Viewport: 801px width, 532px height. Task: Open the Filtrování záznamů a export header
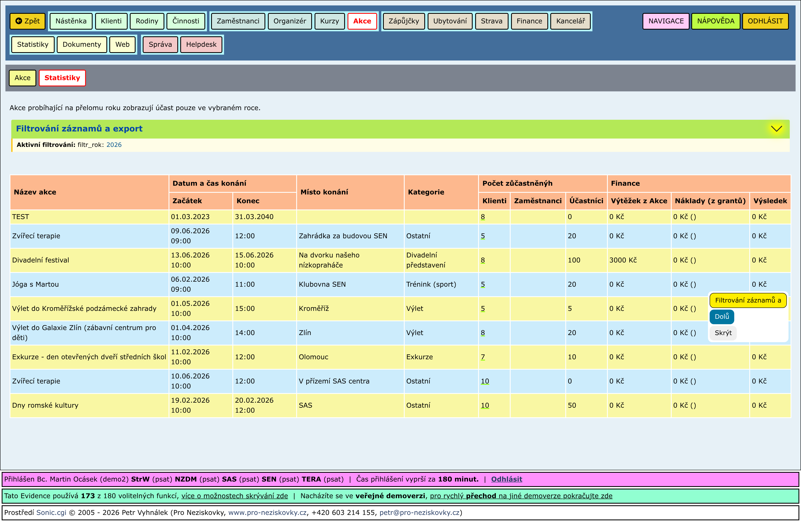click(x=79, y=129)
